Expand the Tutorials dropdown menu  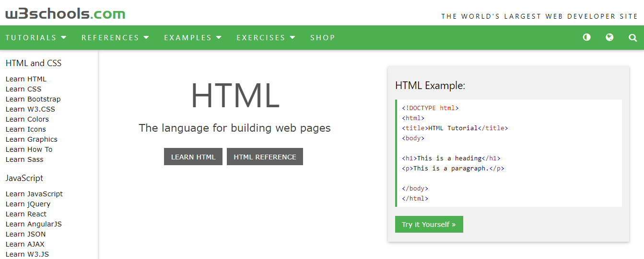click(x=36, y=38)
